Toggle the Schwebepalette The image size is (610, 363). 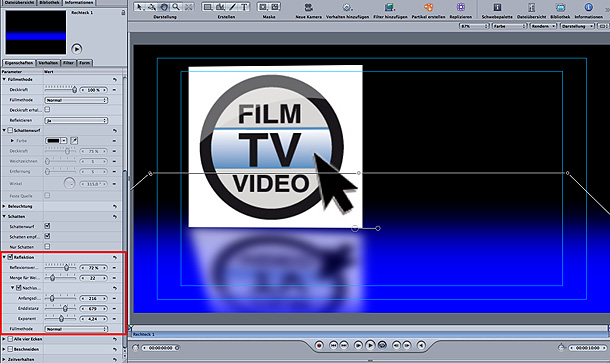pyautogui.click(x=497, y=7)
